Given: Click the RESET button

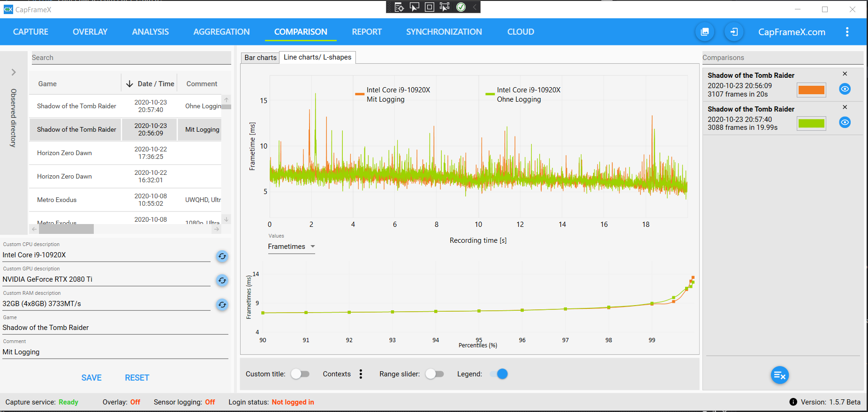Looking at the screenshot, I should (137, 378).
